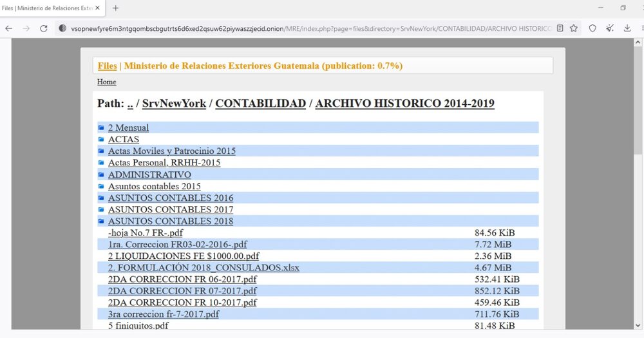Open the ASUNTOS CONTABLES 2017 folder

click(x=171, y=209)
